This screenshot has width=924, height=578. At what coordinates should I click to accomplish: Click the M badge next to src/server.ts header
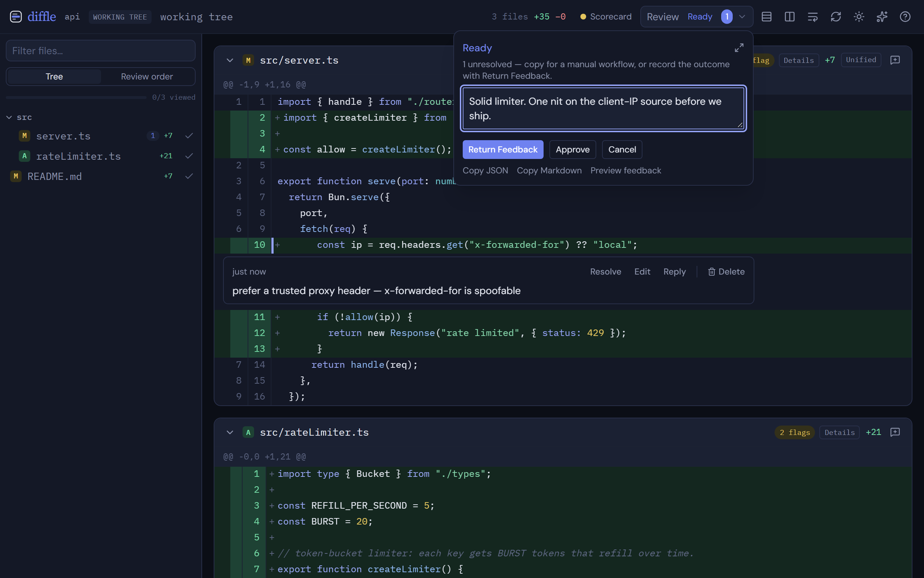pyautogui.click(x=248, y=60)
